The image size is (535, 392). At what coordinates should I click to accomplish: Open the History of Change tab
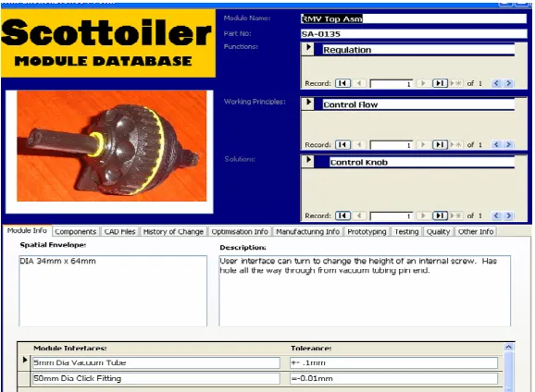click(x=173, y=232)
